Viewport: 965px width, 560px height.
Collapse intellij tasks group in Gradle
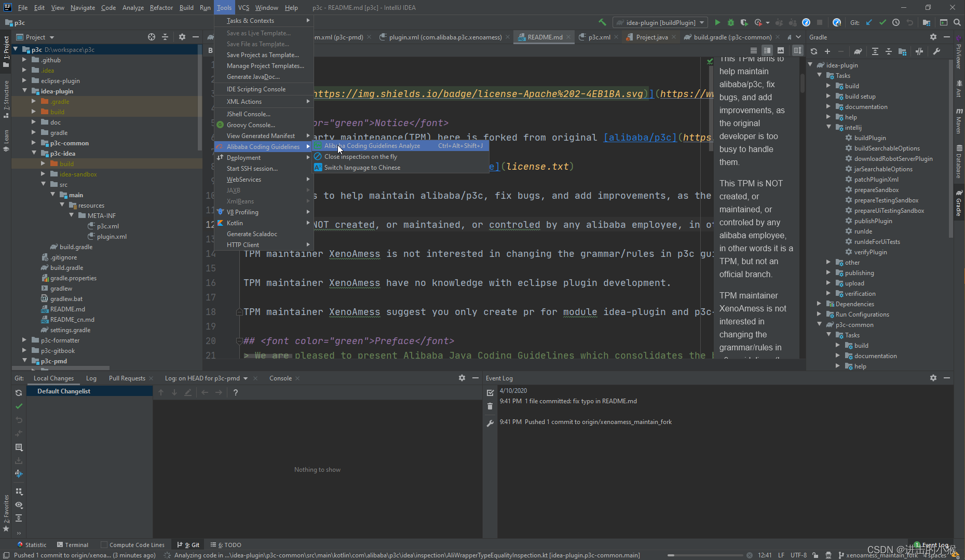829,127
